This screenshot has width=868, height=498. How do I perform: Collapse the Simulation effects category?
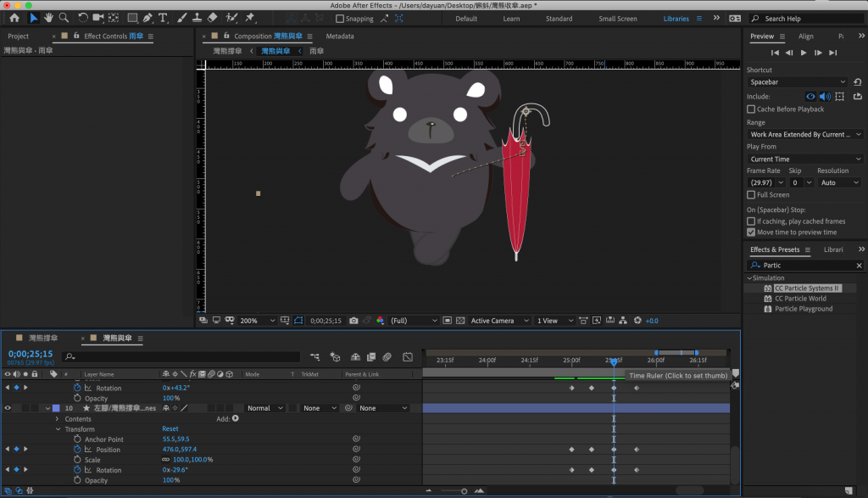[749, 278]
